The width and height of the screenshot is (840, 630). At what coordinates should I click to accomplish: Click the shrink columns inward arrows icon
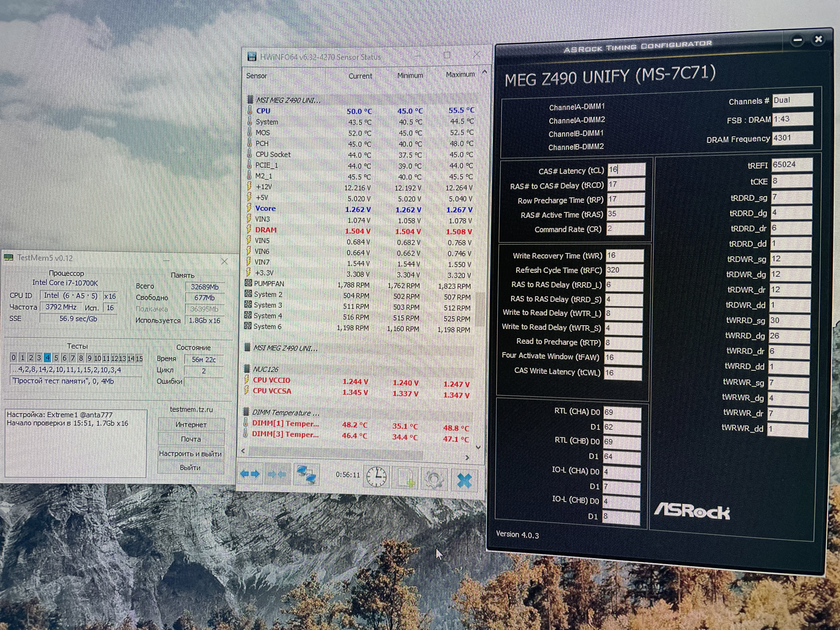(x=277, y=474)
